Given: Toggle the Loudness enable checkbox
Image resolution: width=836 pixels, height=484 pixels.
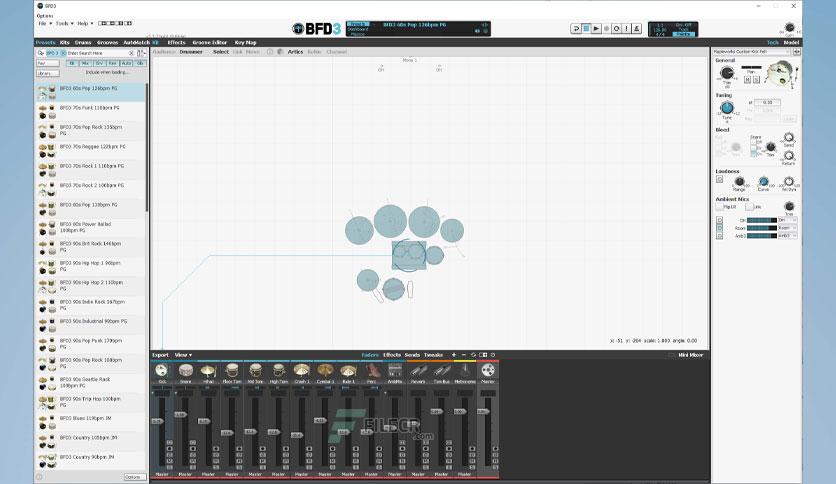Looking at the screenshot, I should pos(719,180).
